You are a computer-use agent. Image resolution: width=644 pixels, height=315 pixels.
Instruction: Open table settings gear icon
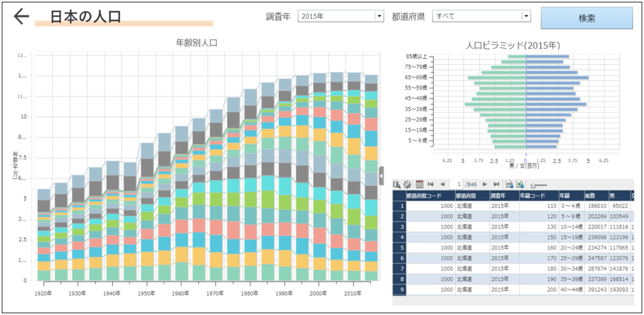point(407,184)
